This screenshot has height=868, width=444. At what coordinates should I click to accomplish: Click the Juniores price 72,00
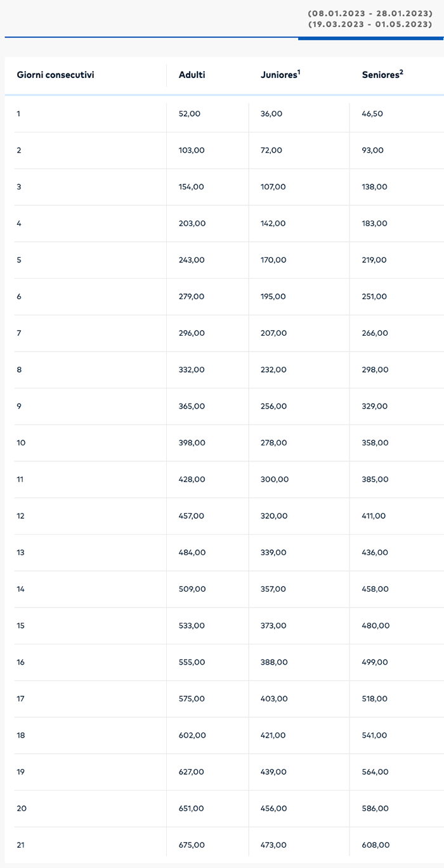coord(271,151)
